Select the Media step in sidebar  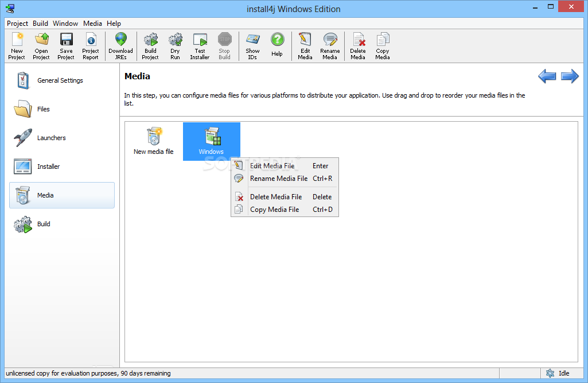(62, 195)
